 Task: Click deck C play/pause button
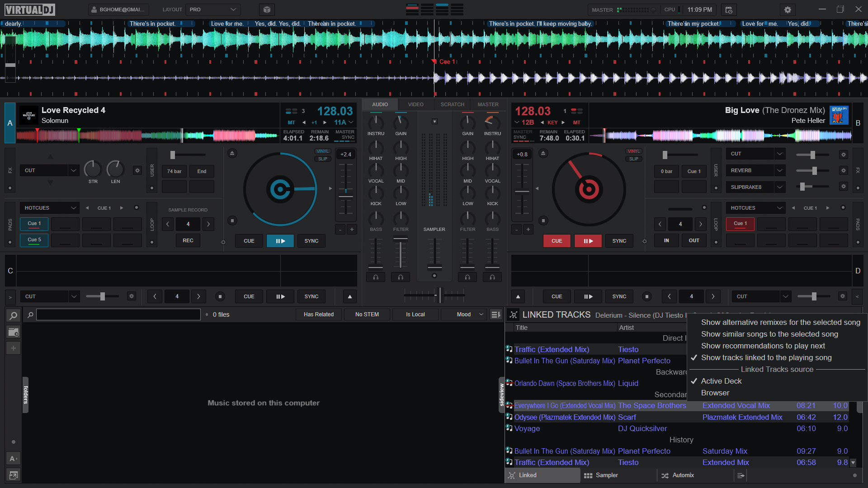point(280,296)
